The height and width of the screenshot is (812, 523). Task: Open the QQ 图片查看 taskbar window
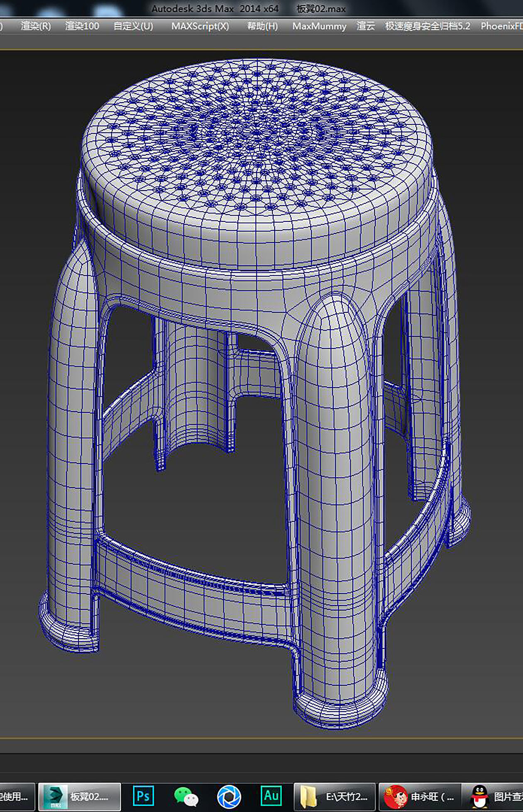[x=493, y=797]
